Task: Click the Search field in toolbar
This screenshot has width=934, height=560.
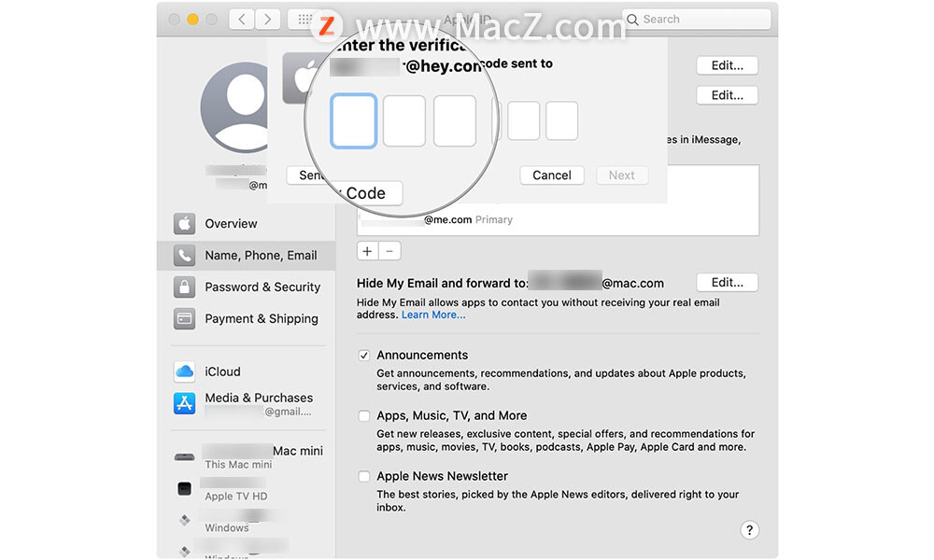Action: click(697, 19)
